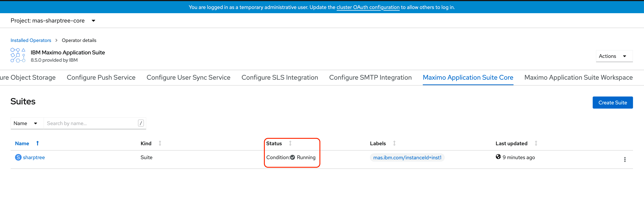The width and height of the screenshot is (644, 204).
Task: Go back to Installed Operators breadcrumb
Action: pyautogui.click(x=31, y=40)
